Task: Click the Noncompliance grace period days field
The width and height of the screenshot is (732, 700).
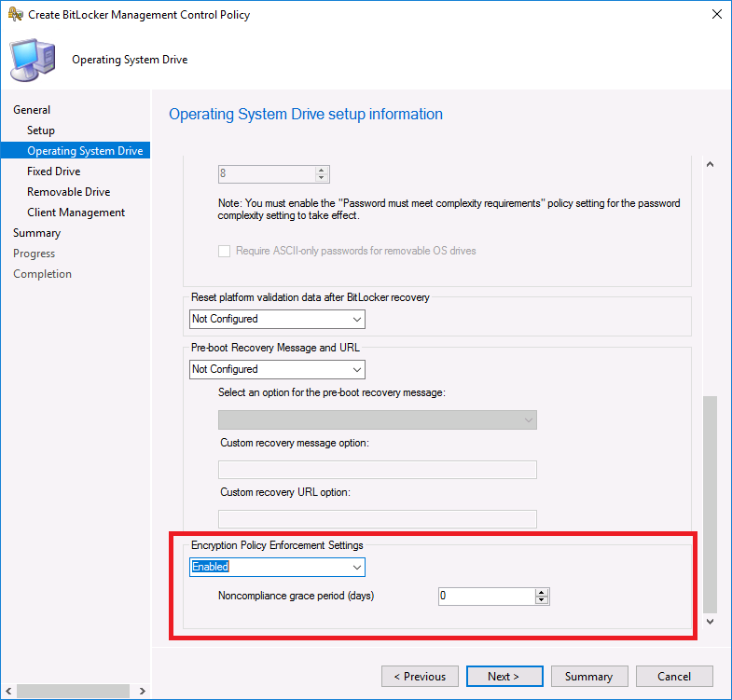Action: (487, 597)
